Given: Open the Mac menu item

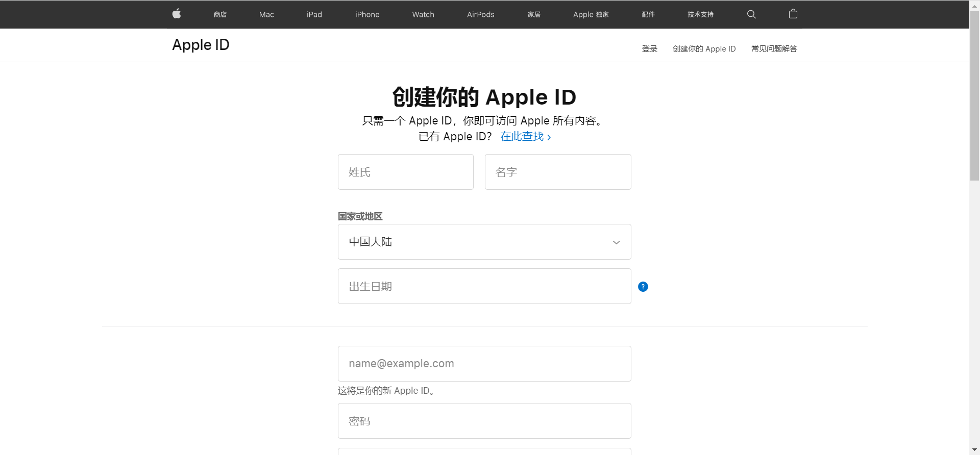Looking at the screenshot, I should (x=266, y=14).
